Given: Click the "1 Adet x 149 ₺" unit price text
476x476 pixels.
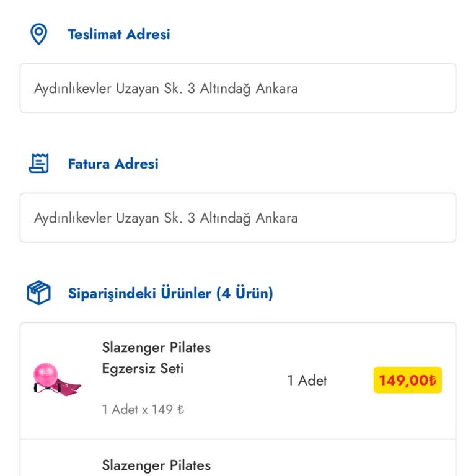Looking at the screenshot, I should click(143, 410).
